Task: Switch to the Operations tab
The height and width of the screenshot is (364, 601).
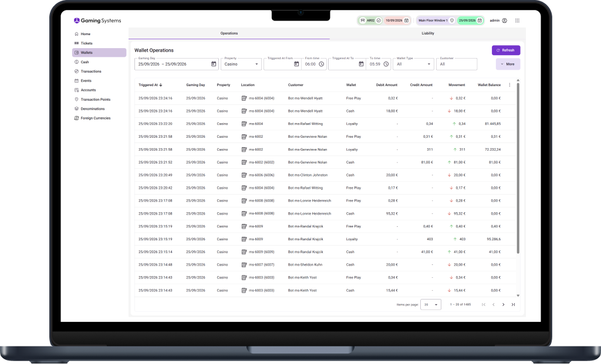Action: (229, 33)
